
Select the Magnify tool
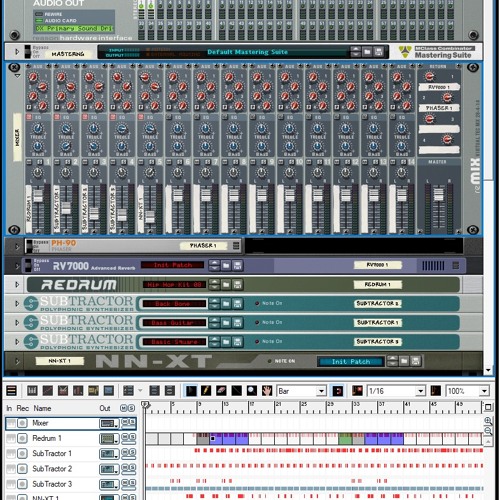pos(252,390)
